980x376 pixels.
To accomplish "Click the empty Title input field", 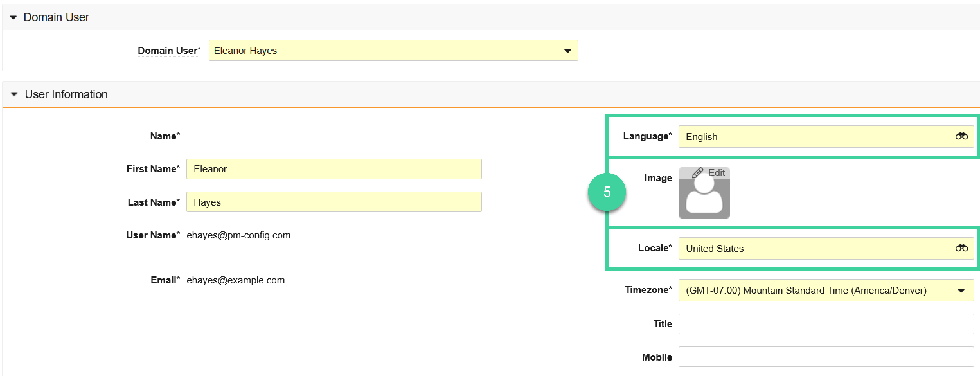I will [x=826, y=323].
